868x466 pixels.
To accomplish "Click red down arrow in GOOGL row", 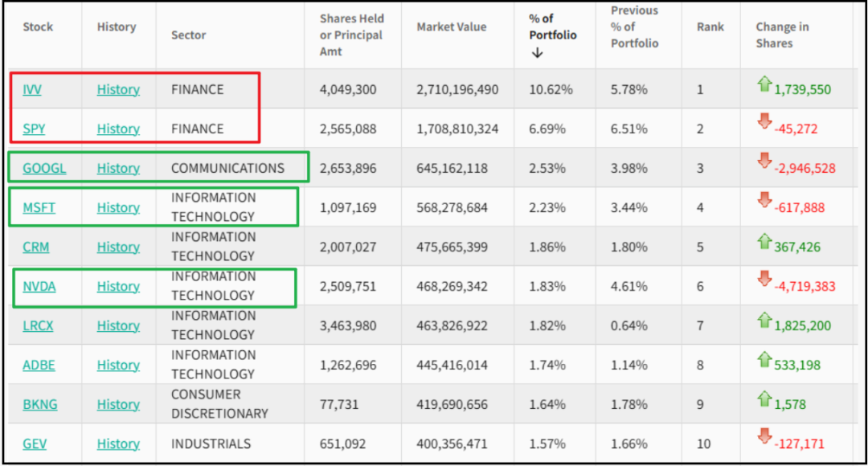I will 764,162.
